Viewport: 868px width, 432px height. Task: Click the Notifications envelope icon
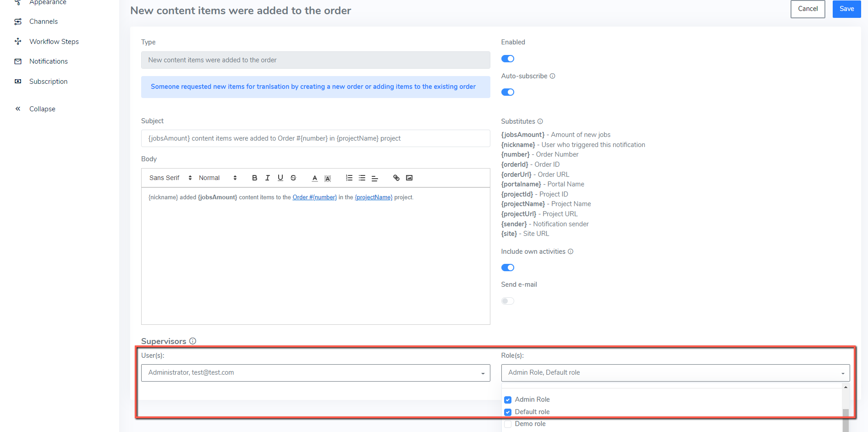[x=18, y=61]
